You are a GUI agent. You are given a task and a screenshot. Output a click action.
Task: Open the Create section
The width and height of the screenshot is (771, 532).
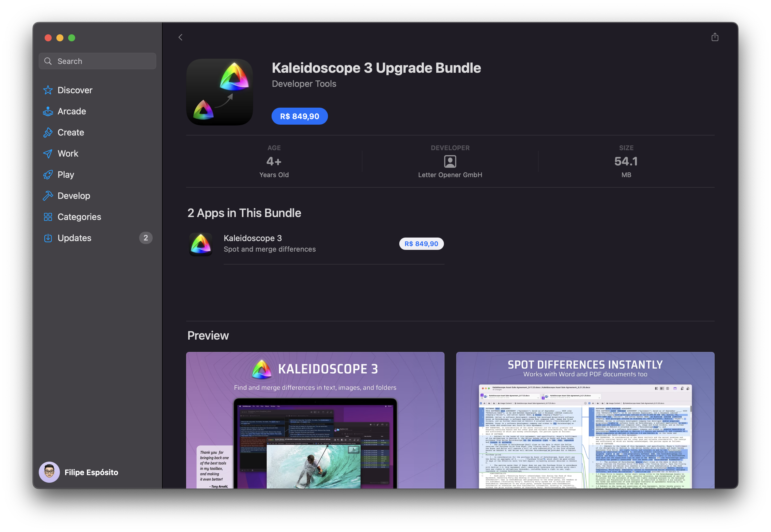[71, 132]
